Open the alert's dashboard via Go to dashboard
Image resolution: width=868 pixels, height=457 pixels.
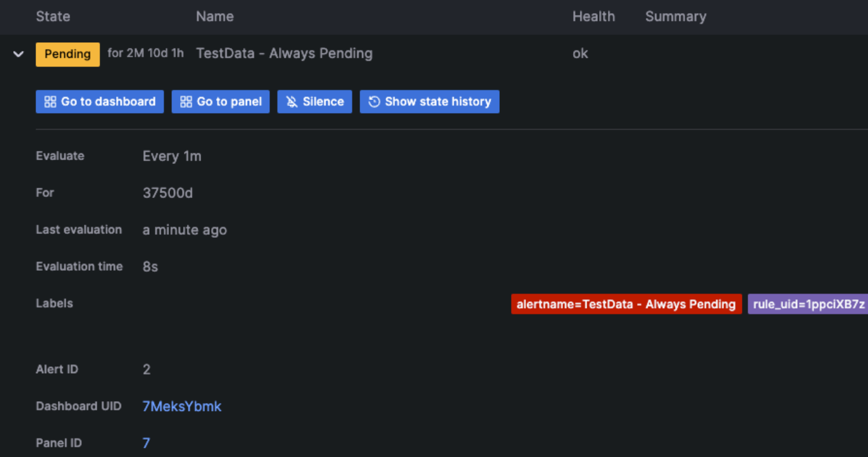pos(99,101)
